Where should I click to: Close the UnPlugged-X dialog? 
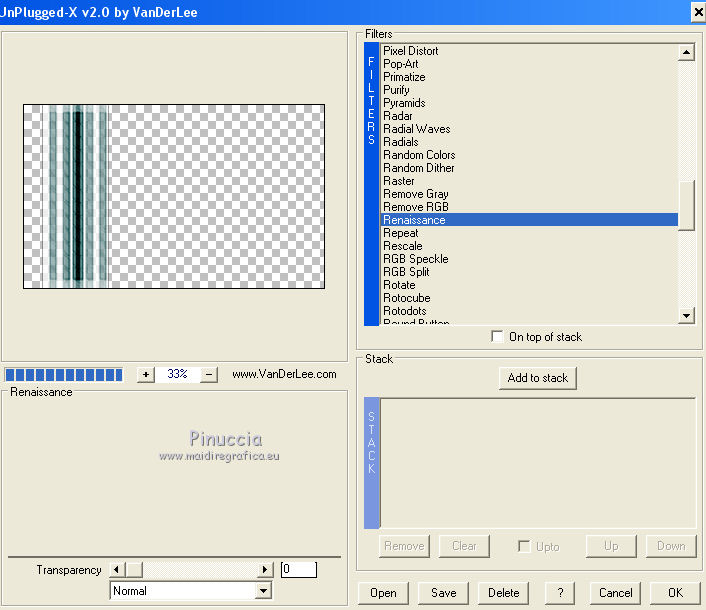(x=698, y=12)
